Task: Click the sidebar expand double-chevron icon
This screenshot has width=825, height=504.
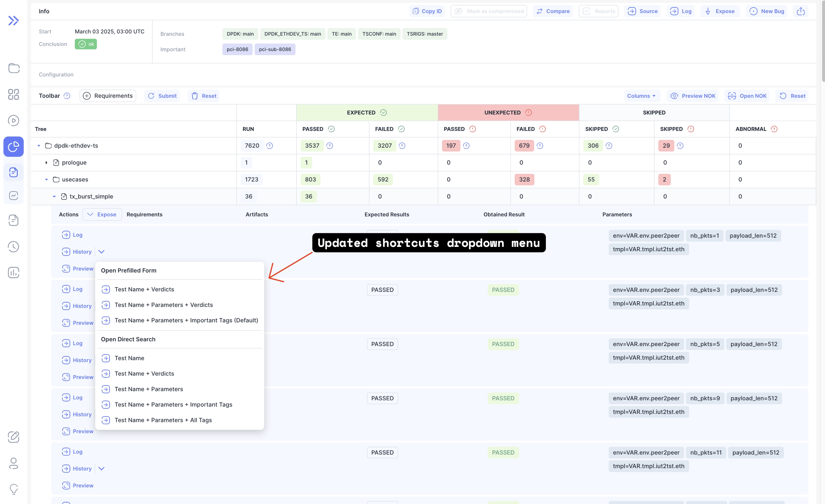Action: 13,21
